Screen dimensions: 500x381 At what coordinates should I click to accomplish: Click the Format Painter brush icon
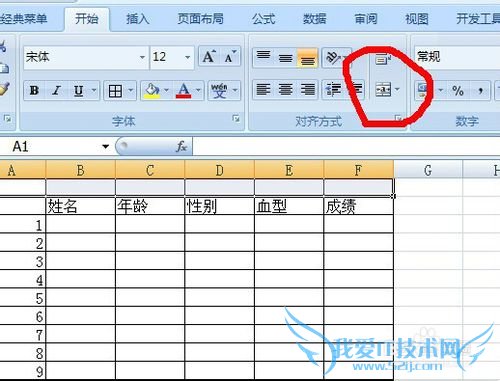coord(3,89)
